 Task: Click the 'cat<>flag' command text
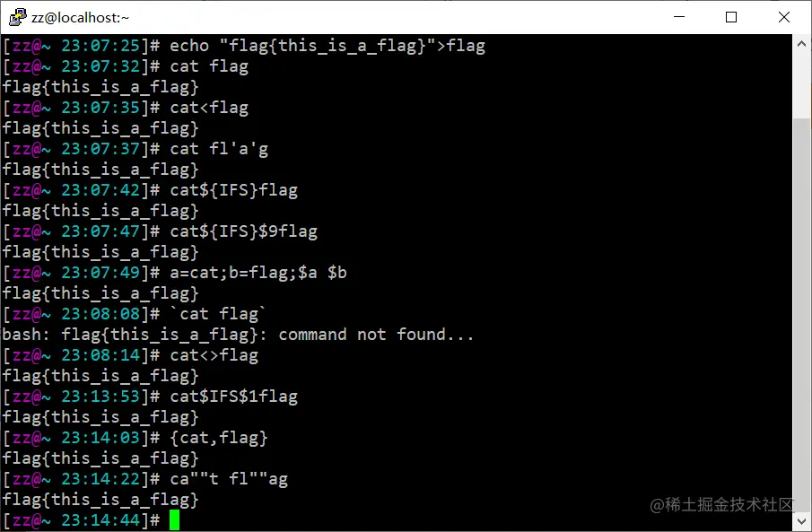pos(214,355)
